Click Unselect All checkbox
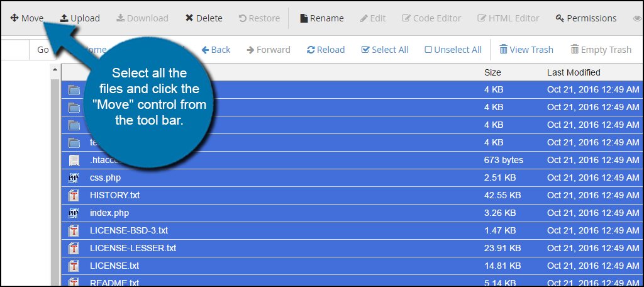 pos(453,50)
